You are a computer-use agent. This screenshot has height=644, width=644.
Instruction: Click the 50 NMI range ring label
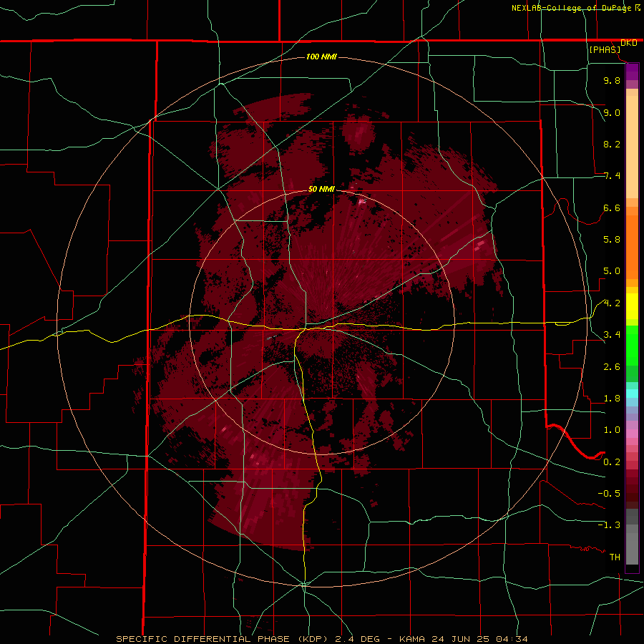click(321, 189)
